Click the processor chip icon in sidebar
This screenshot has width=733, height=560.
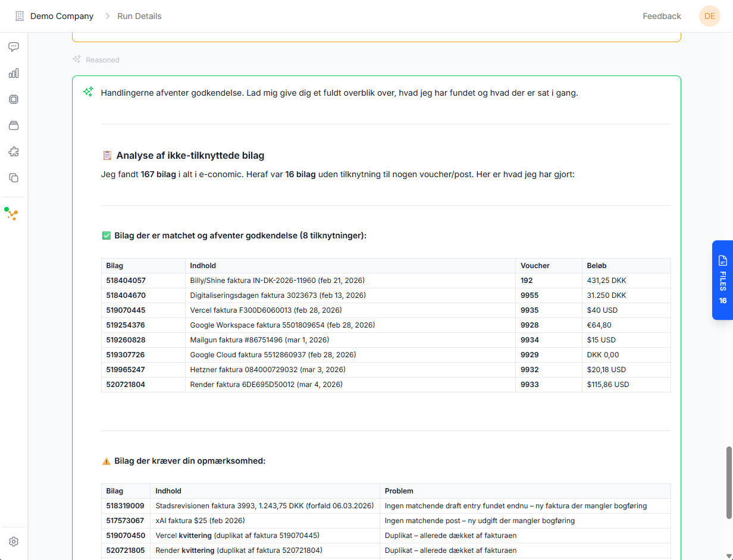pyautogui.click(x=14, y=99)
